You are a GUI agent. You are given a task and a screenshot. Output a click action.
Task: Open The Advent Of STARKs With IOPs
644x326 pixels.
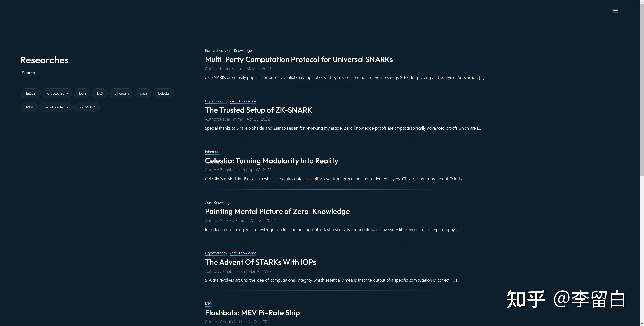[x=260, y=262]
